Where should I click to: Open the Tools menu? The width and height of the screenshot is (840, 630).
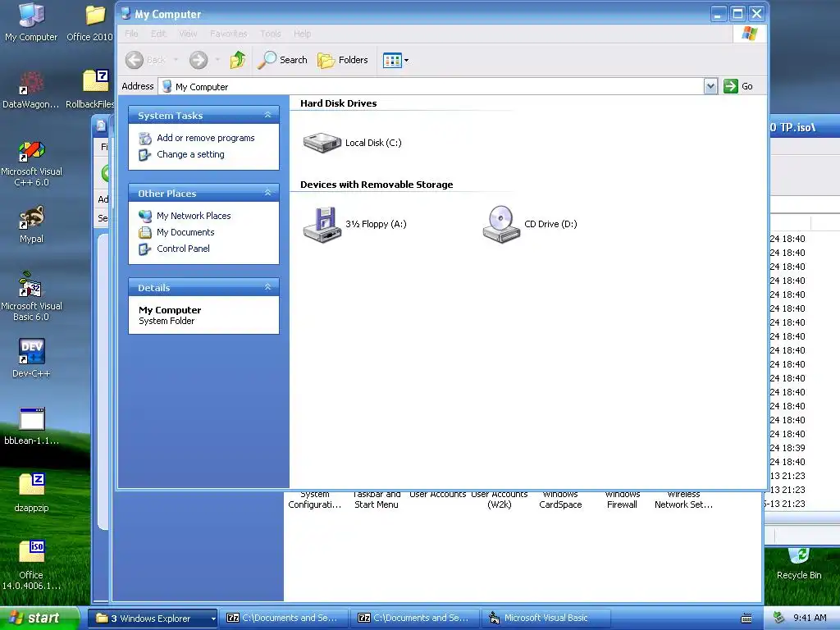pyautogui.click(x=271, y=34)
